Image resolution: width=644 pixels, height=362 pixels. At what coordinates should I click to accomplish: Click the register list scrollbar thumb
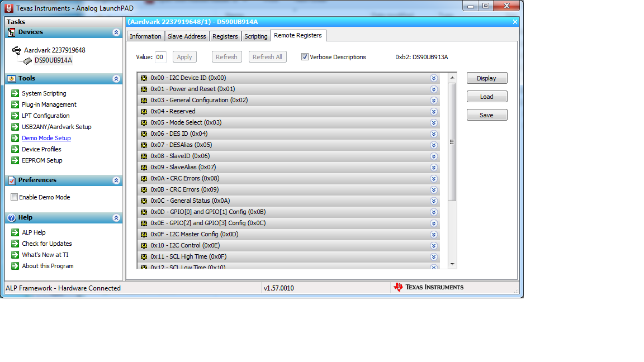(x=452, y=142)
